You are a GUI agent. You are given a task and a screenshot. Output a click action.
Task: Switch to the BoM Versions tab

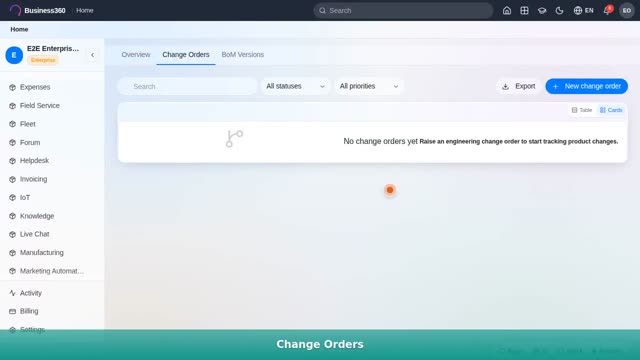(242, 55)
